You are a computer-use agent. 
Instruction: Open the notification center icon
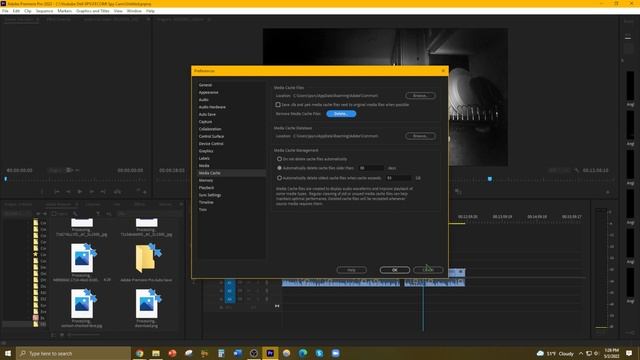(629, 353)
